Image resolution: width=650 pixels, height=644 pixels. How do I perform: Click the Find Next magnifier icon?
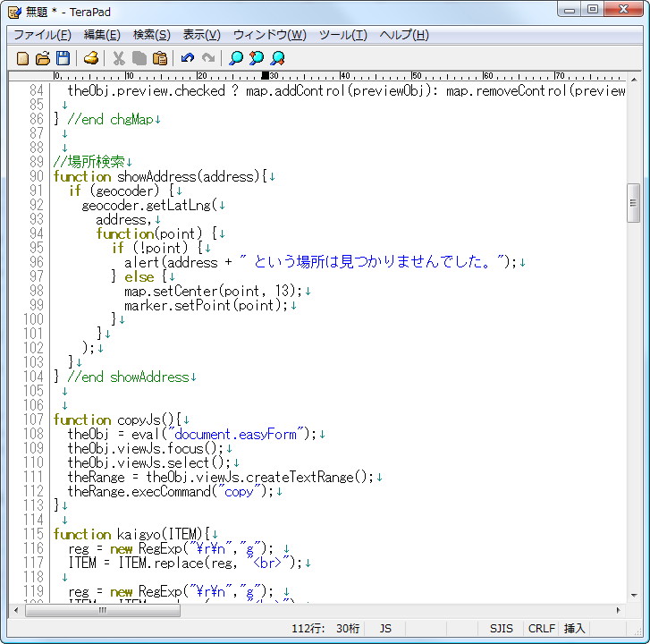coord(277,58)
